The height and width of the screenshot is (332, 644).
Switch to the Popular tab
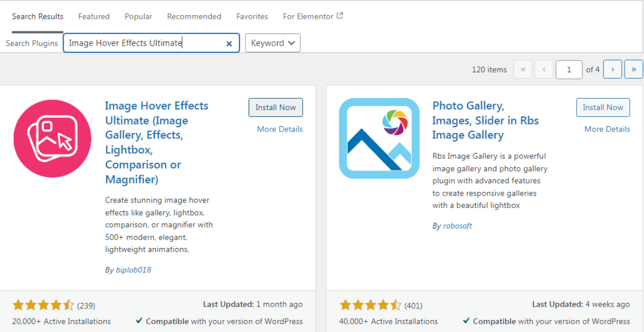click(x=138, y=16)
